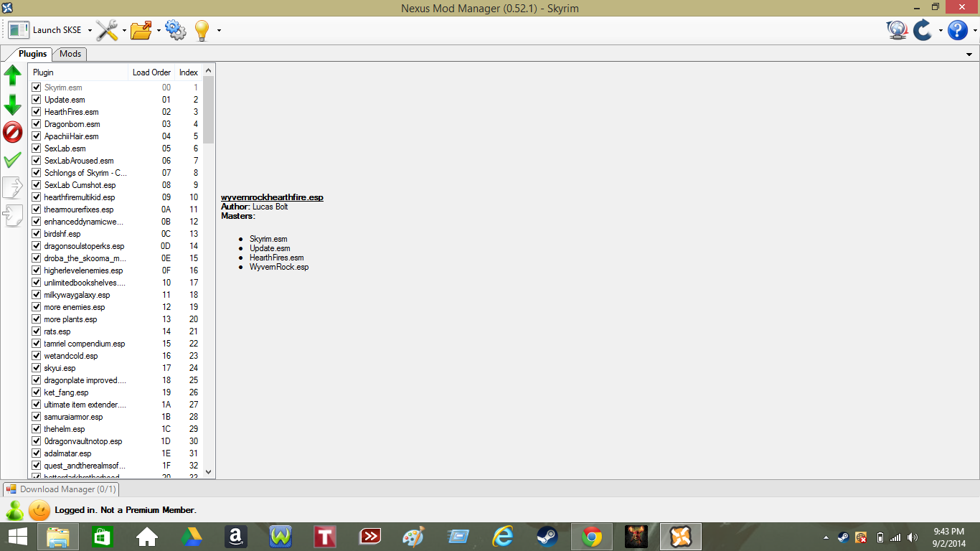Viewport: 980px width, 551px height.
Task: Open the folders icon in toolbar
Action: (142, 30)
